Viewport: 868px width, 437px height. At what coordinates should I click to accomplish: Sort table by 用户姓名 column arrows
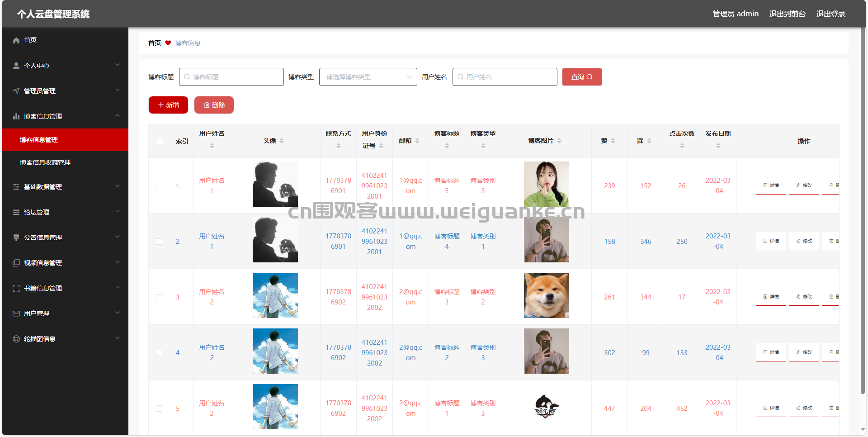point(212,146)
